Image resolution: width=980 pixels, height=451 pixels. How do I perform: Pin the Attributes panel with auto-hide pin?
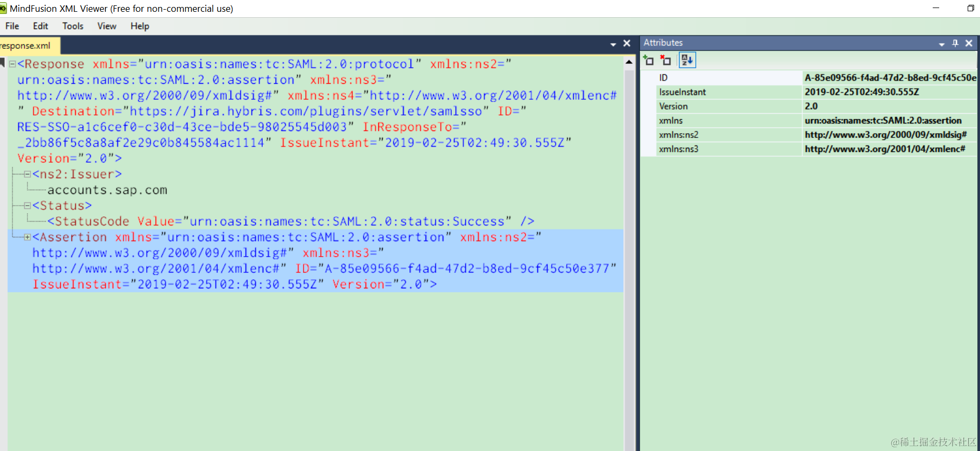point(955,43)
